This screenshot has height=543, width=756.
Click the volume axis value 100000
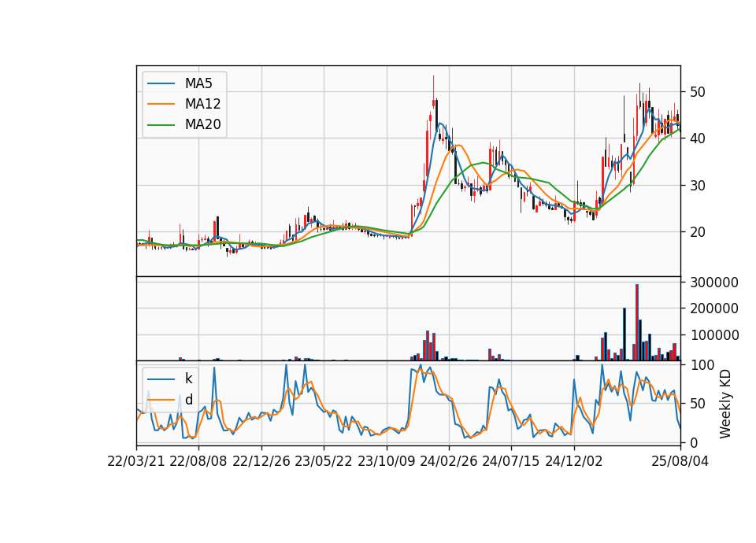(x=714, y=335)
